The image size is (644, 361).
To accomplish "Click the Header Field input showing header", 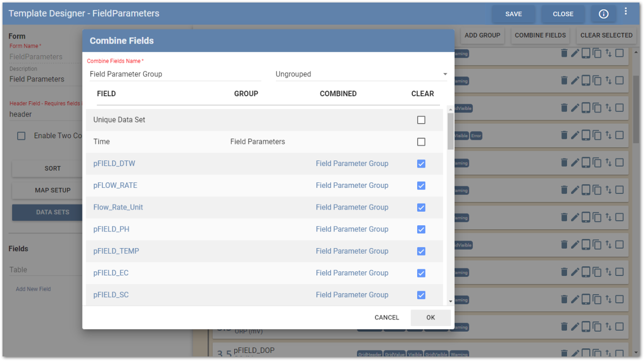I will pyautogui.click(x=46, y=114).
